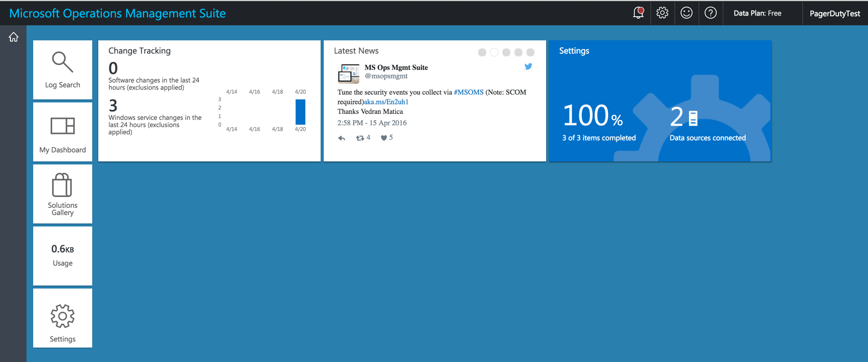
Task: Open the Log Search tile
Action: (x=62, y=70)
